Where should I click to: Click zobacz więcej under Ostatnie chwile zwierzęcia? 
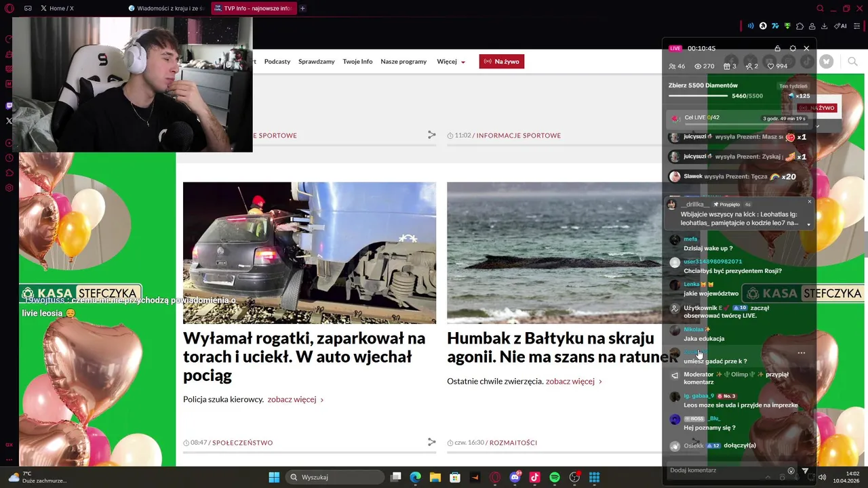pyautogui.click(x=574, y=382)
